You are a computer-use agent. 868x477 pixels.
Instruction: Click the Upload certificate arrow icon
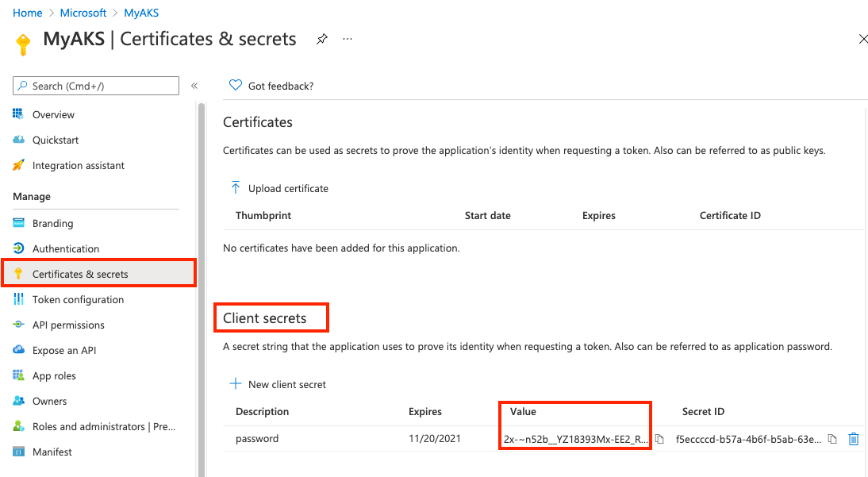[x=236, y=188]
